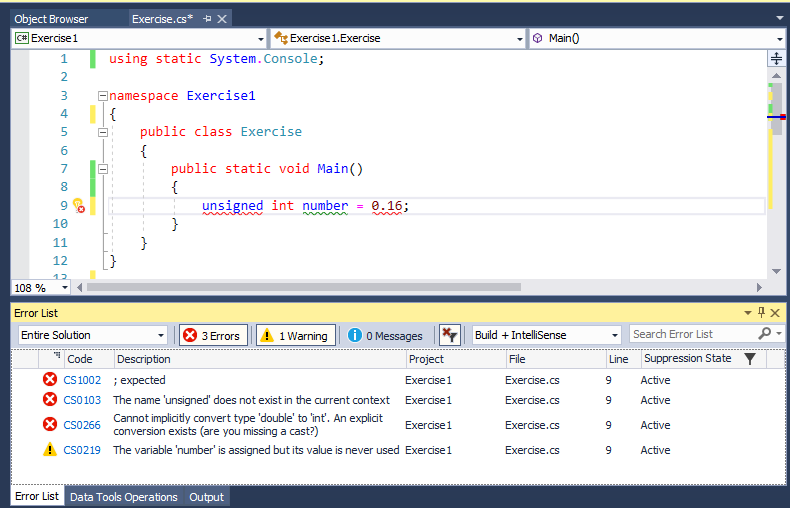Switch to the Output tab
The image size is (790, 508).
pos(207,497)
